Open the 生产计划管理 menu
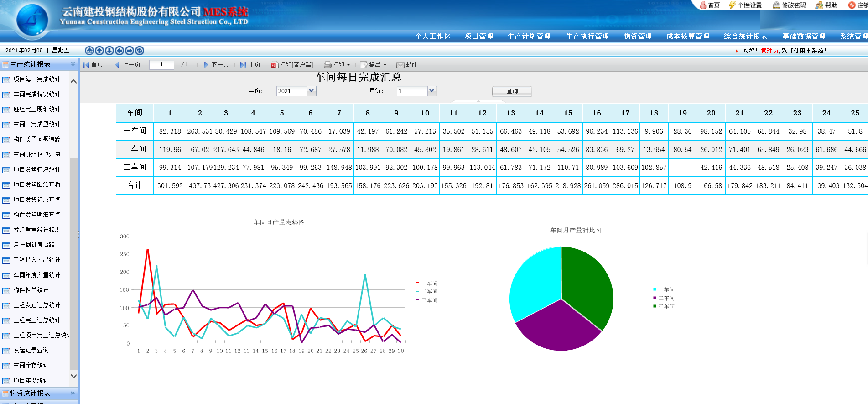The height and width of the screenshot is (404, 868). 529,37
